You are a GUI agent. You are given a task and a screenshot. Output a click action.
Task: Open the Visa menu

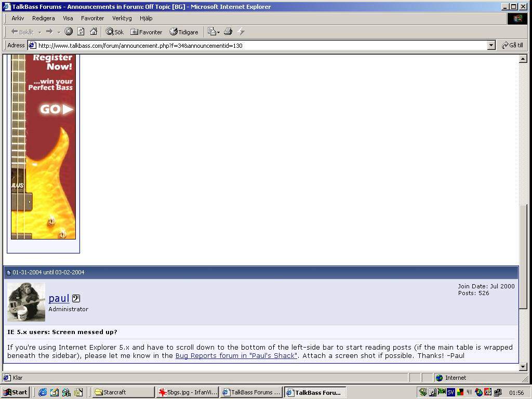pyautogui.click(x=68, y=18)
